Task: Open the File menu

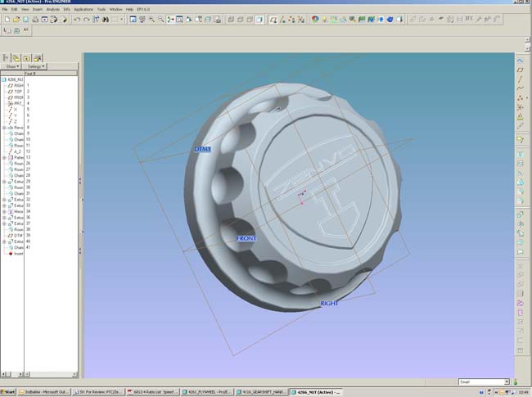Action: tap(5, 9)
